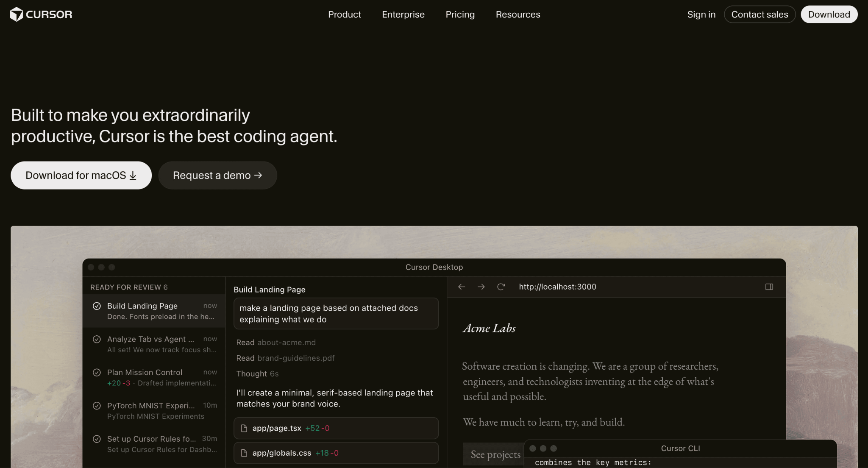Click the READY FOR REVIEW 6 header

129,287
